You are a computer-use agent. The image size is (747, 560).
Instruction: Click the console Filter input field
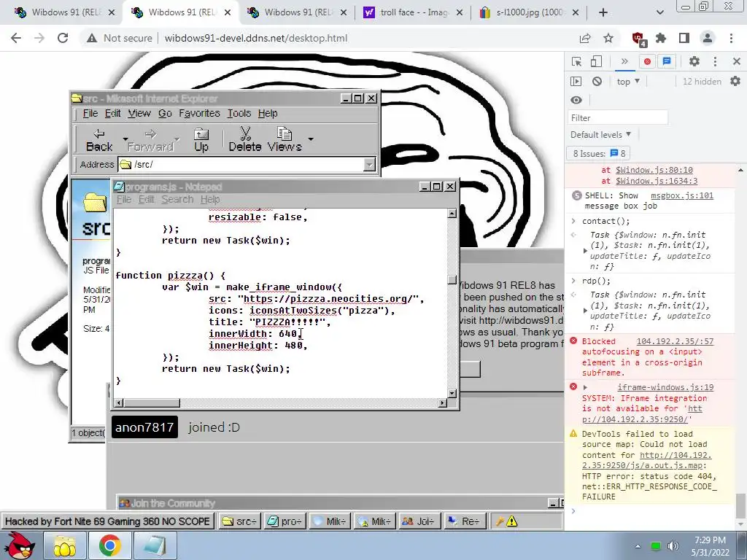pos(617,117)
